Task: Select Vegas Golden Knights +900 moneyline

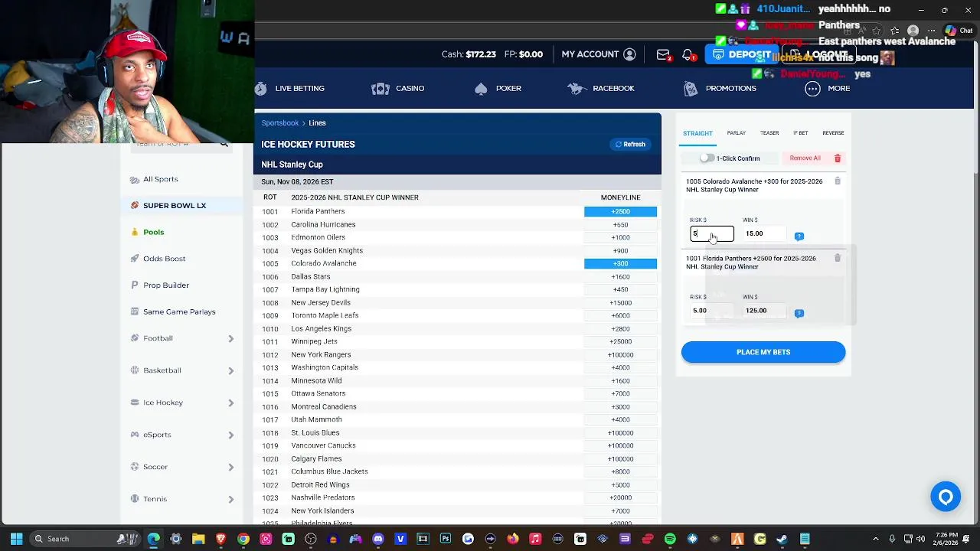Action: 620,250
